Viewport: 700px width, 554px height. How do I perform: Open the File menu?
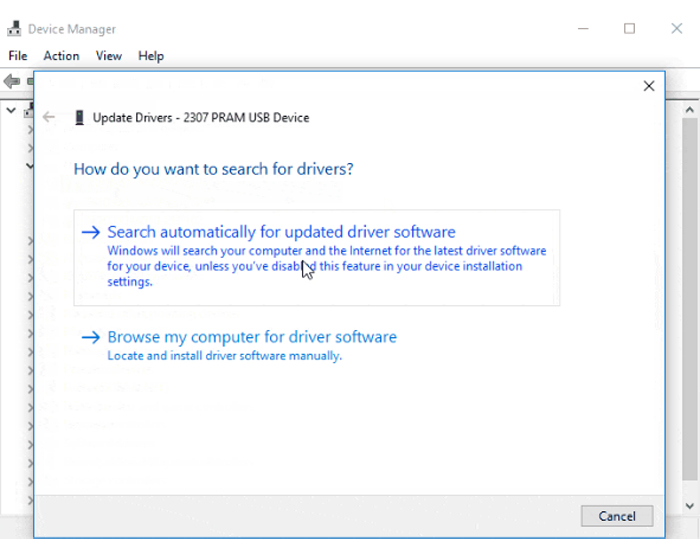(x=18, y=56)
